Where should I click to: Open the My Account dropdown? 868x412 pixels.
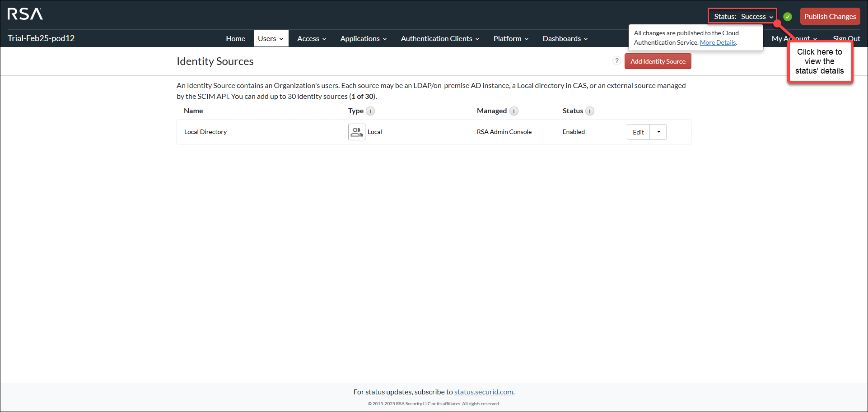pos(794,38)
